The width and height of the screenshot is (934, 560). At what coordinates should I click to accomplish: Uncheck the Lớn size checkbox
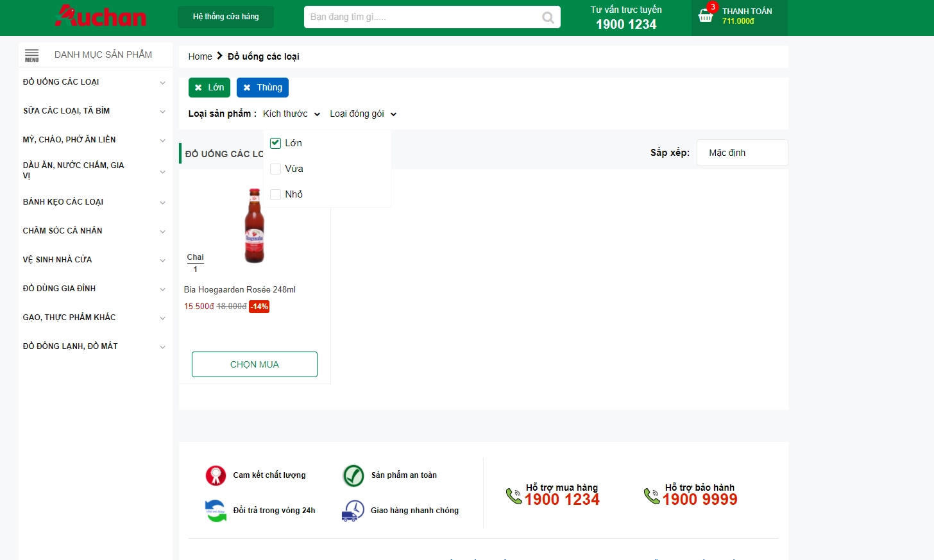pyautogui.click(x=276, y=143)
